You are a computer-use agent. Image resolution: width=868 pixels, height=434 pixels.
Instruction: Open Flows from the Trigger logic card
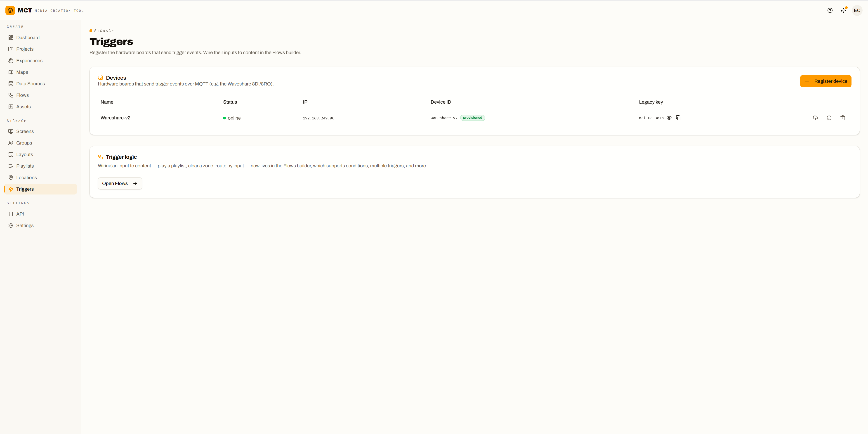[x=120, y=183]
